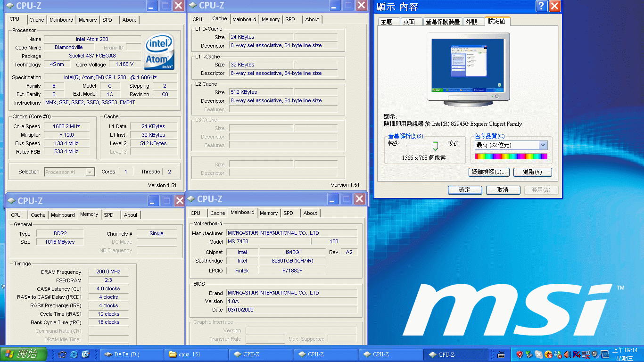Switch to the 螢幕保護裝置 tab

(x=443, y=22)
